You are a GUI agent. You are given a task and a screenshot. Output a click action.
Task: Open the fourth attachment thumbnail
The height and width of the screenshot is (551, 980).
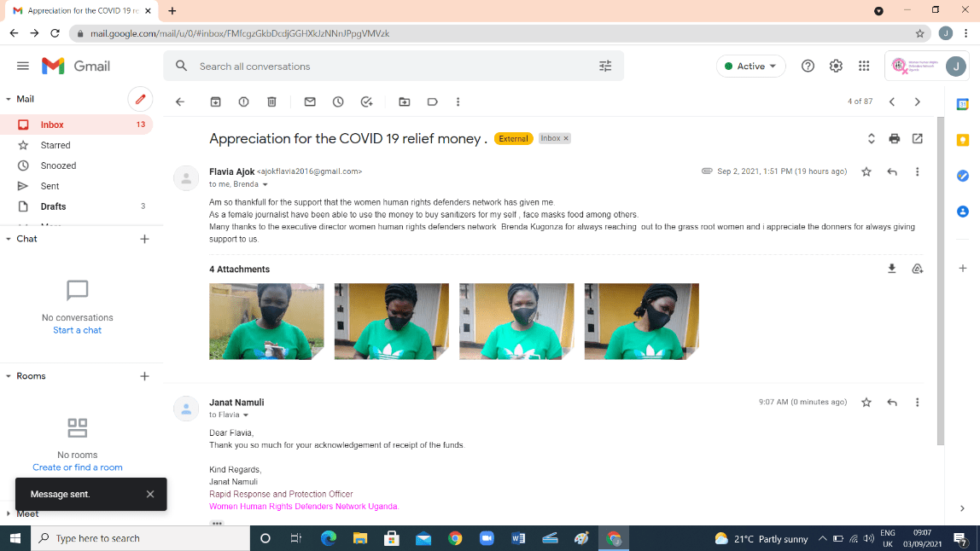641,322
